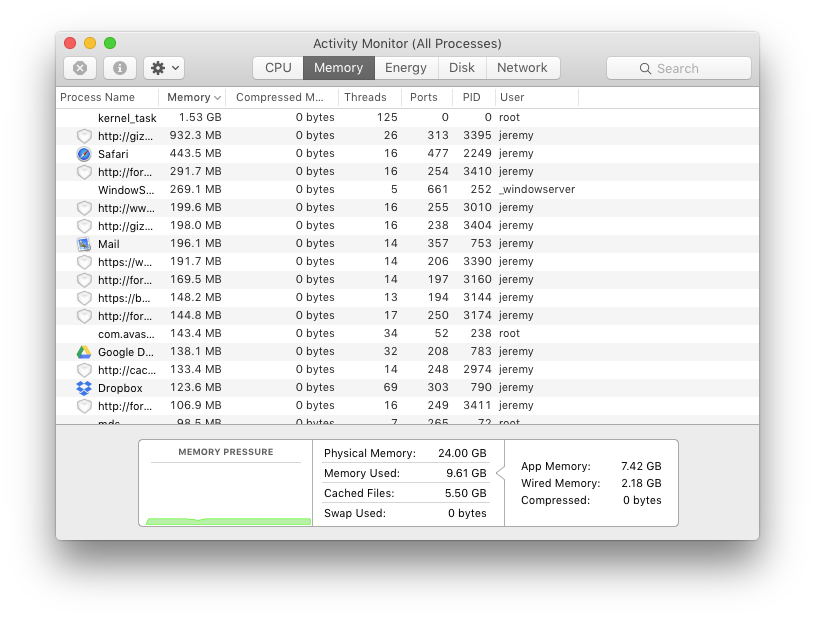Screen dimensions: 815x620
Task: Click the 443.5 MB memory value
Action: tap(195, 153)
